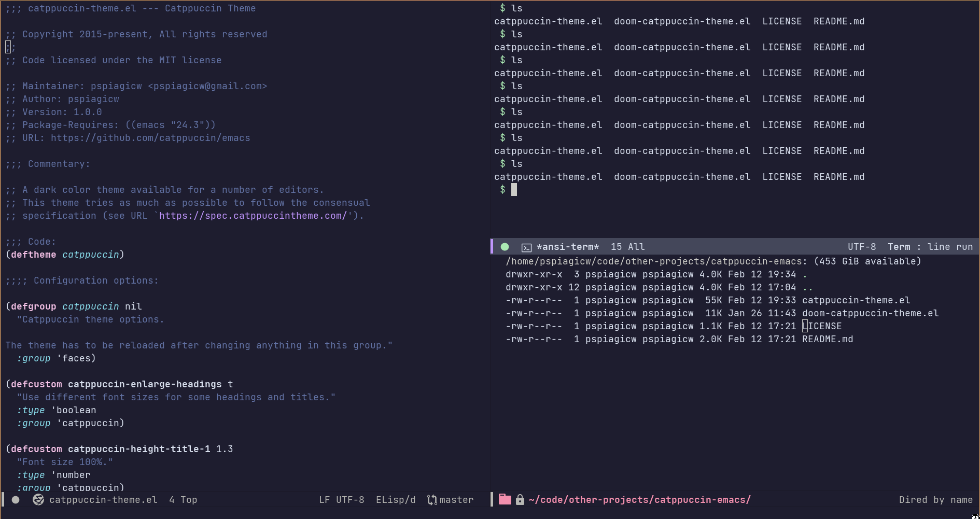Click the '"Catppuccin theme options.' docstring

[91, 319]
